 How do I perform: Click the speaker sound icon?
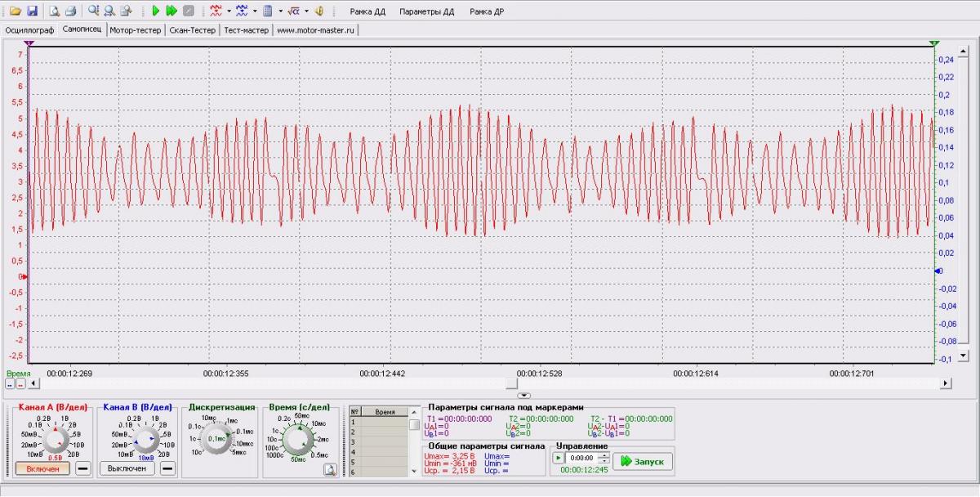pyautogui.click(x=319, y=11)
